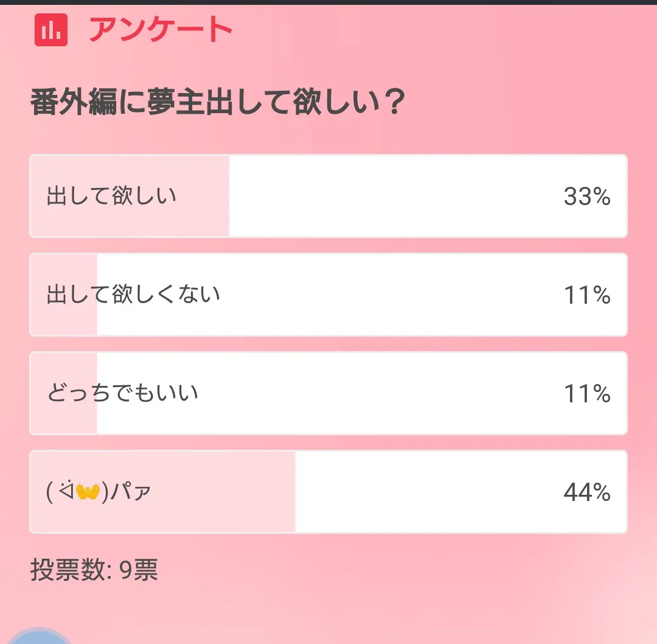This screenshot has width=657, height=644.
Task: Click the red bar-chart poll icon
Action: pos(50,29)
